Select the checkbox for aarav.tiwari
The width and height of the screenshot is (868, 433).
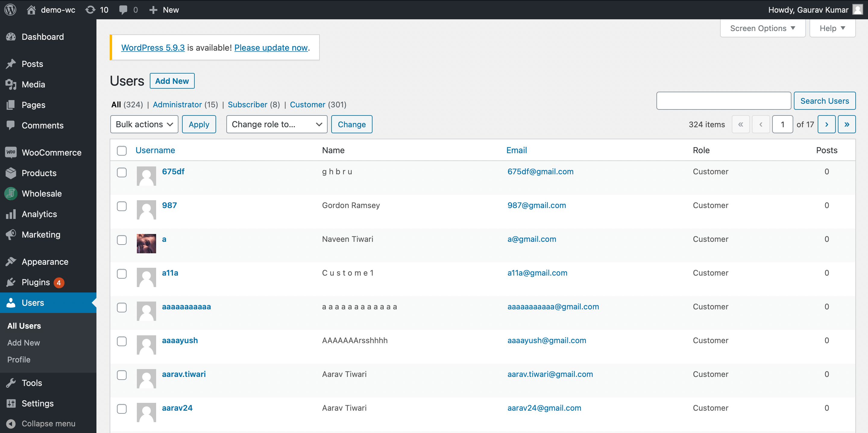pyautogui.click(x=122, y=375)
